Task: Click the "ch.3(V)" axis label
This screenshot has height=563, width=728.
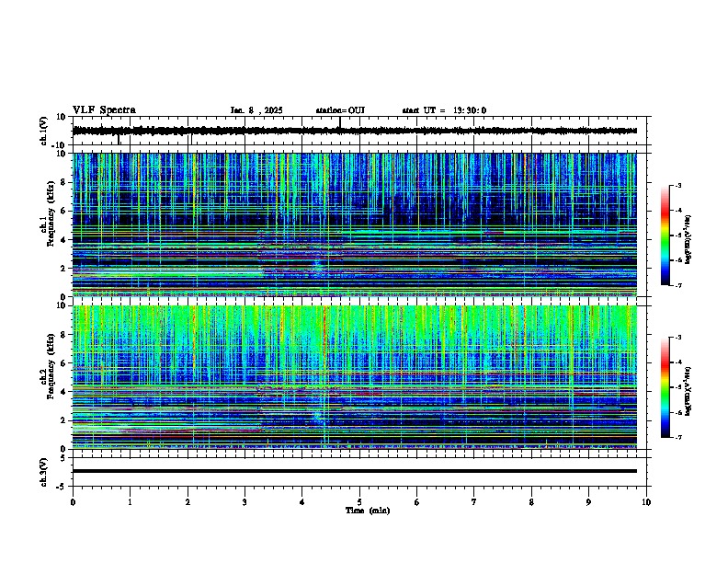Action: [x=43, y=472]
